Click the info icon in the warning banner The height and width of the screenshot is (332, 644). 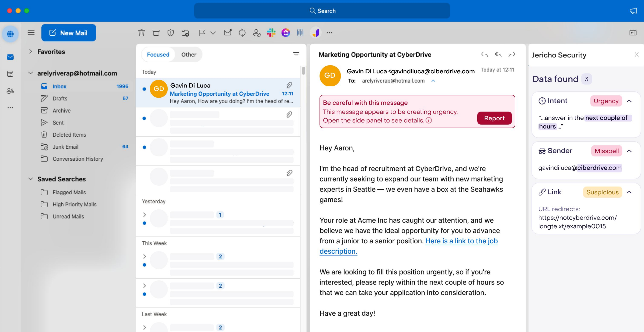(429, 121)
